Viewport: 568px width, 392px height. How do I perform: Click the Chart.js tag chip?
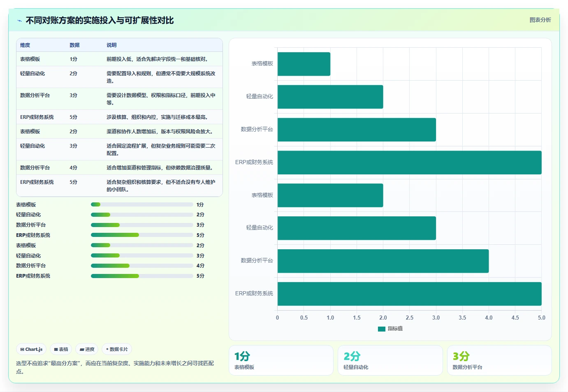coord(31,349)
